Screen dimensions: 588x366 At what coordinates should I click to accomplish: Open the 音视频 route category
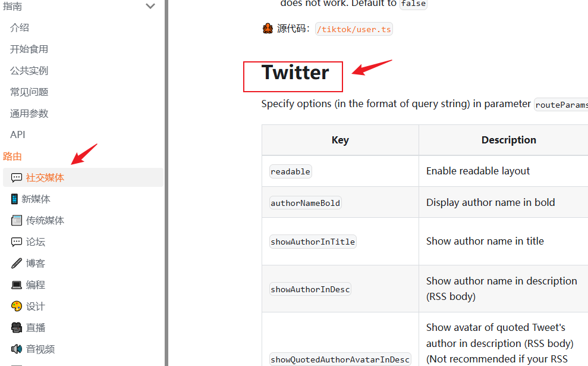(40, 349)
